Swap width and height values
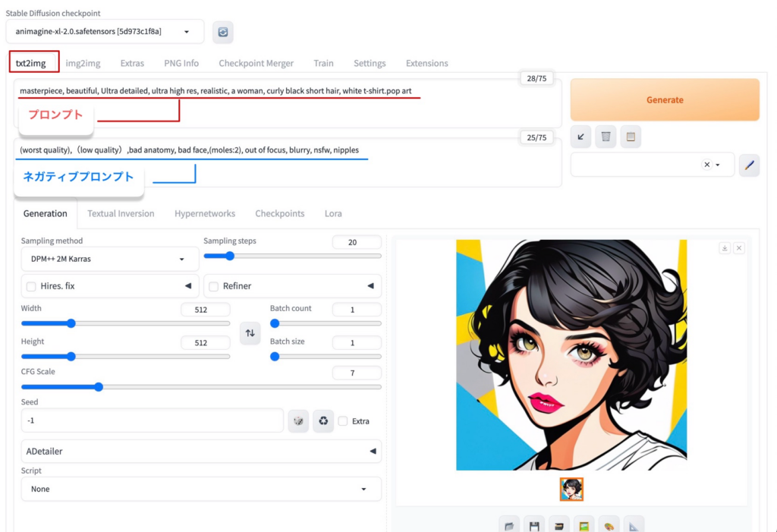 (250, 333)
